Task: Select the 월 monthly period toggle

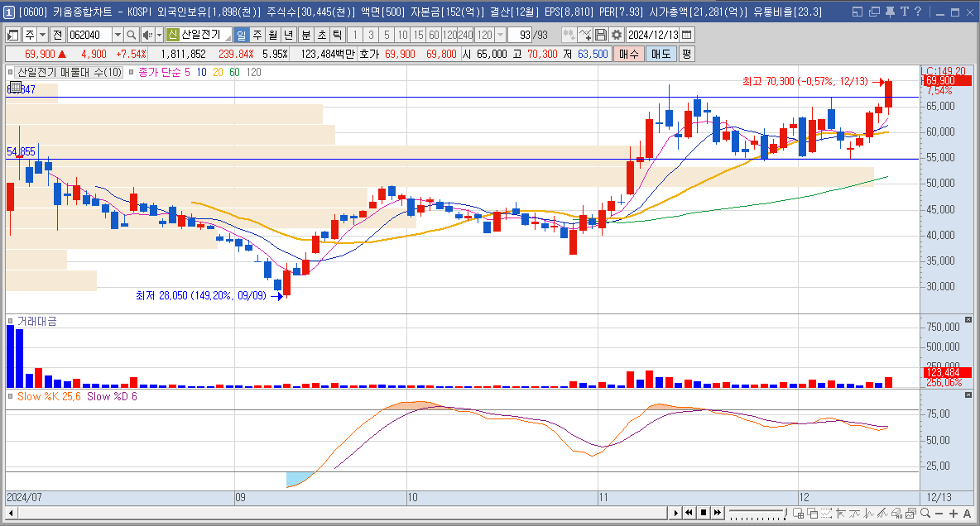Action: point(272,35)
